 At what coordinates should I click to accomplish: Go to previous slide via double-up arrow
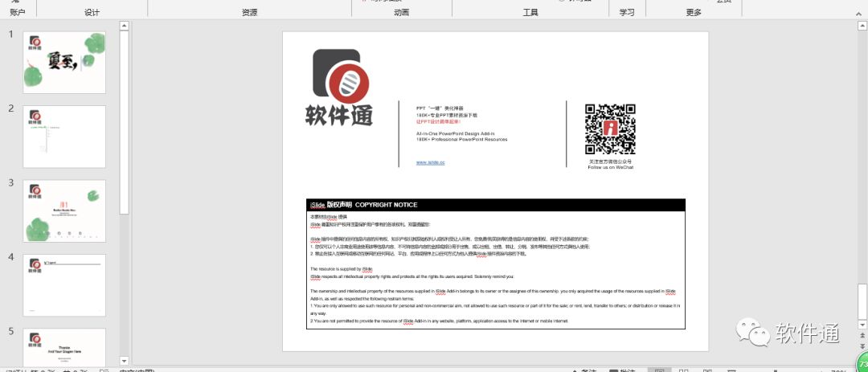(x=862, y=336)
